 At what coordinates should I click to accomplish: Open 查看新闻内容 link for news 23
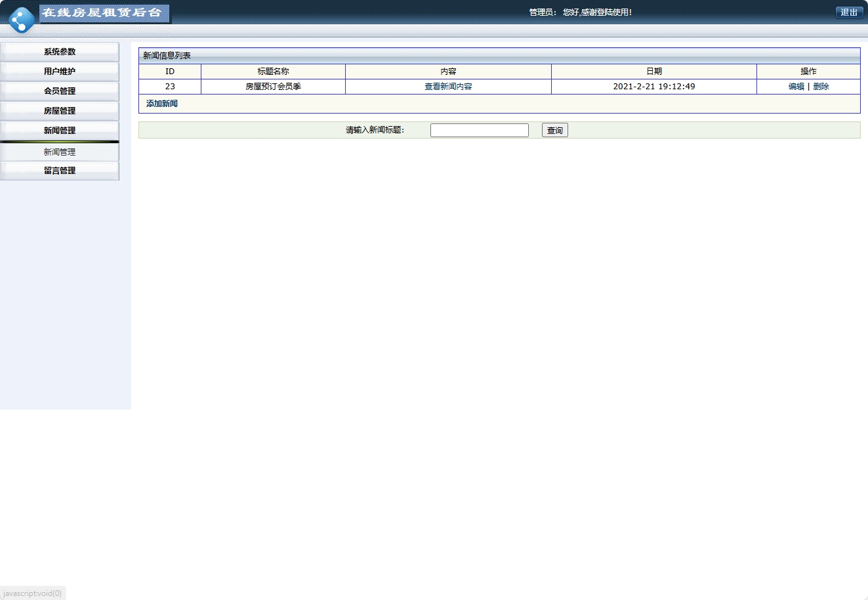448,87
